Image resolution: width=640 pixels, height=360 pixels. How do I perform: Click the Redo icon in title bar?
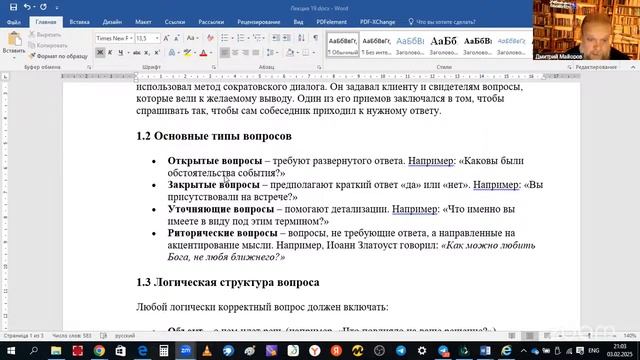click(43, 7)
